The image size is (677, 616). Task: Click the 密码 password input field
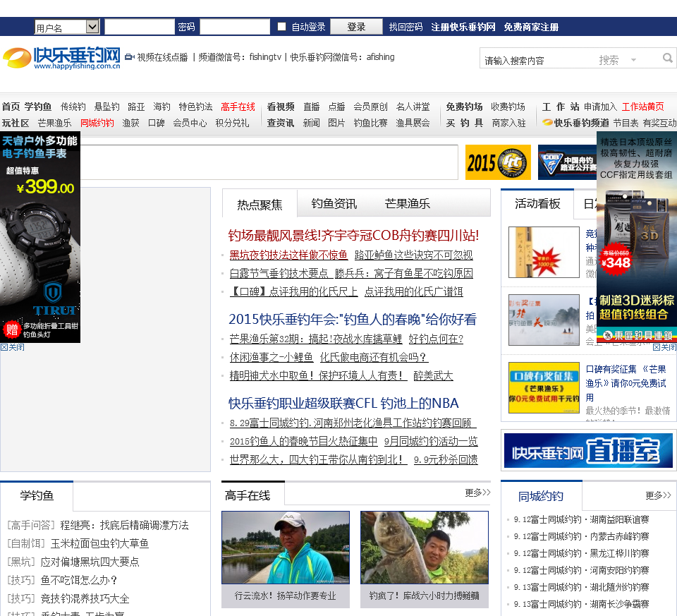235,27
